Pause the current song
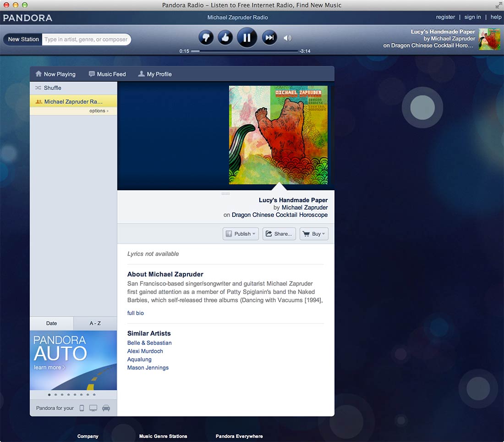This screenshot has height=442, width=504. 247,38
